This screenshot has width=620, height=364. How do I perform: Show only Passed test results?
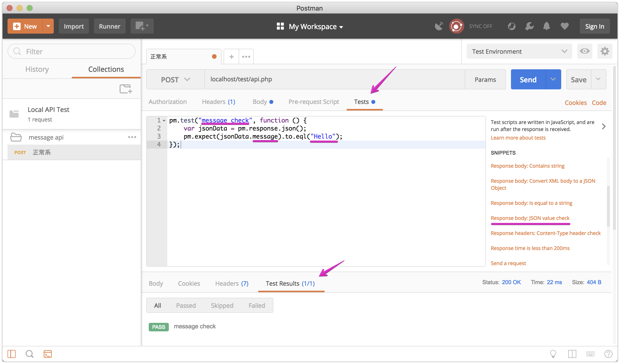186,306
